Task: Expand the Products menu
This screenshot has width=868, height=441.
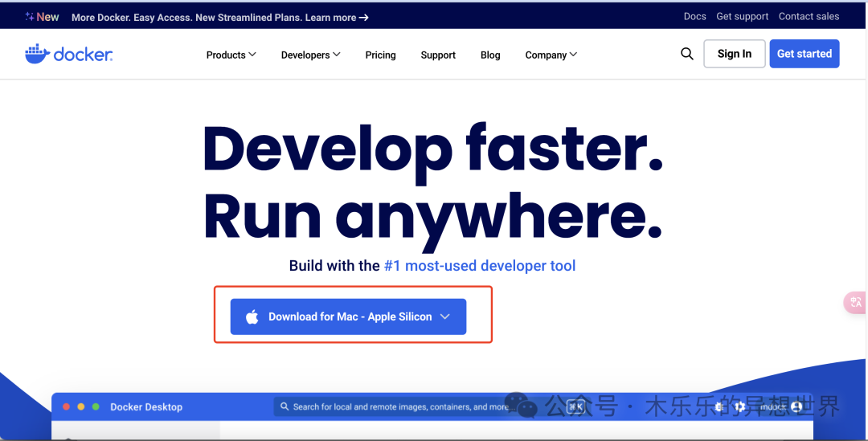Action: click(x=231, y=55)
